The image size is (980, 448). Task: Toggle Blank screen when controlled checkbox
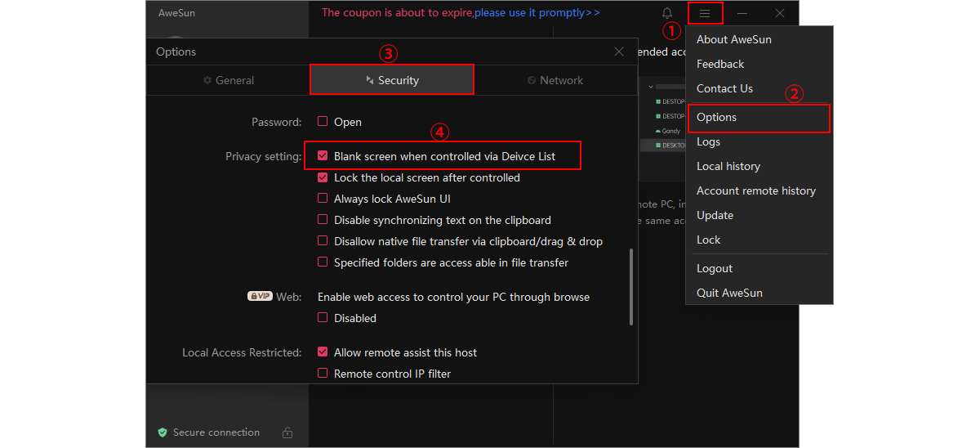323,156
